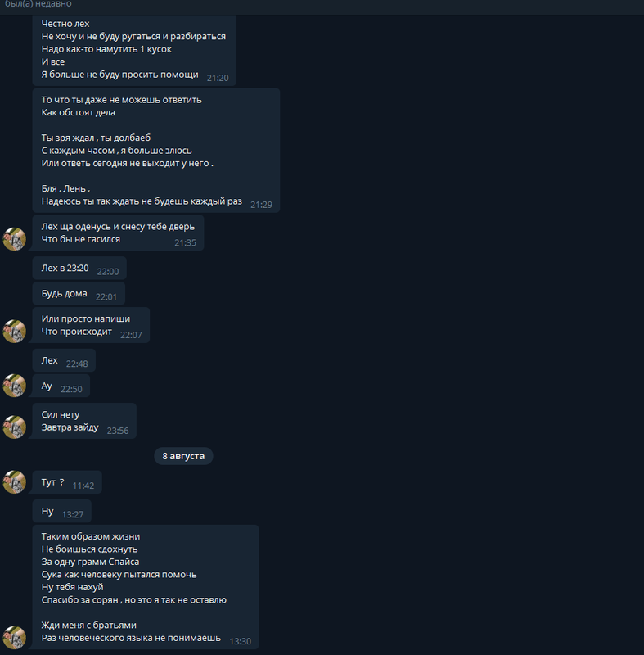Click the 'Будь дома' message bubble

click(x=79, y=294)
